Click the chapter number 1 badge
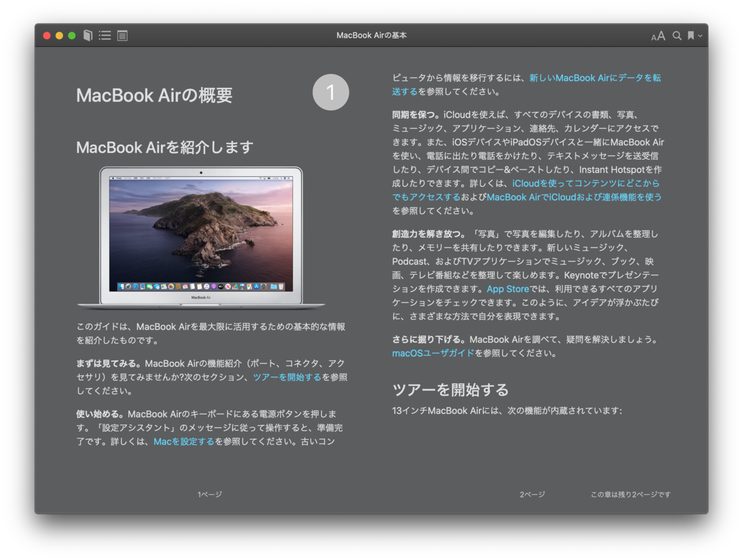 (331, 92)
